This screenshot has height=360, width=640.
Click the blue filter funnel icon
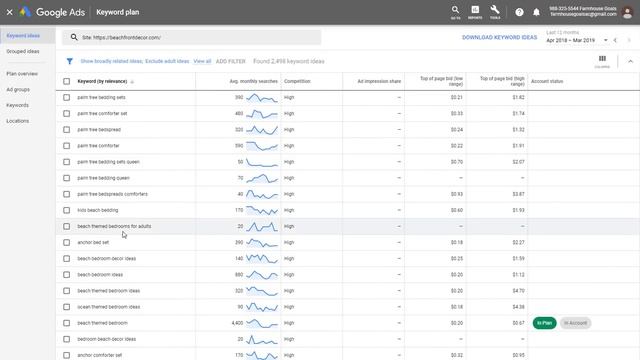click(x=69, y=61)
